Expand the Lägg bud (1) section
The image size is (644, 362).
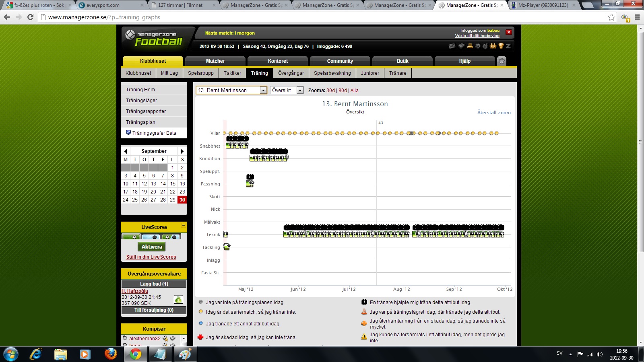154,284
